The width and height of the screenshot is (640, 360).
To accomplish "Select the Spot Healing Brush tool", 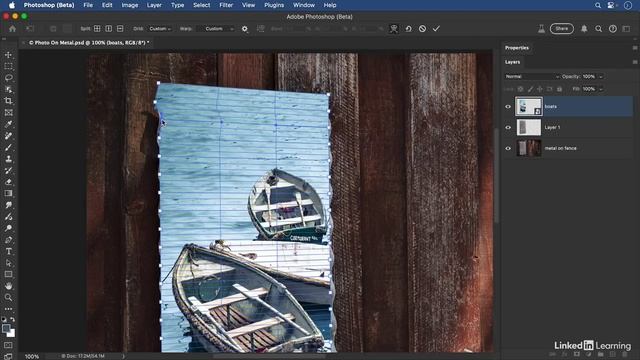I will [x=8, y=136].
